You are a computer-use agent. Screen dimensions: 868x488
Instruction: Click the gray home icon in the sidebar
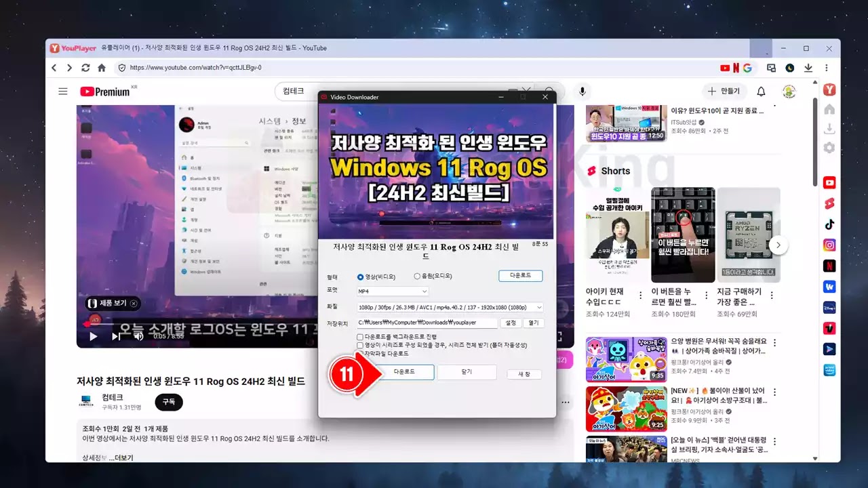829,109
